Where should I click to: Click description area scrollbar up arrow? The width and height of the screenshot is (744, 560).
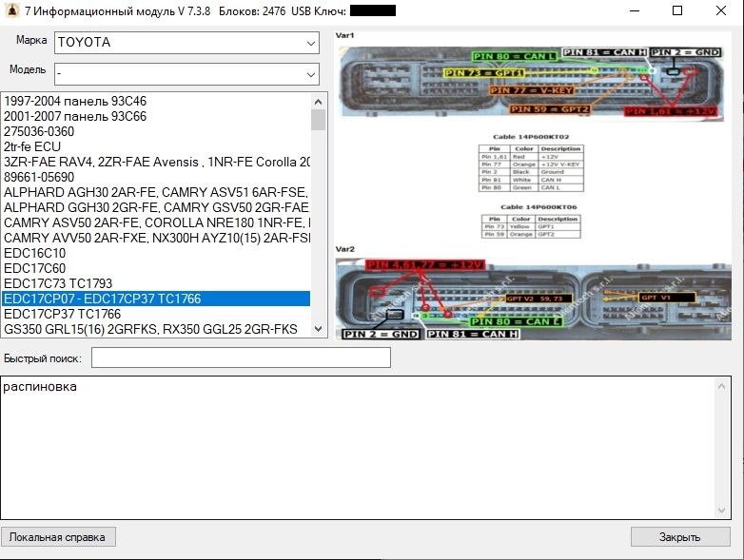coord(722,386)
